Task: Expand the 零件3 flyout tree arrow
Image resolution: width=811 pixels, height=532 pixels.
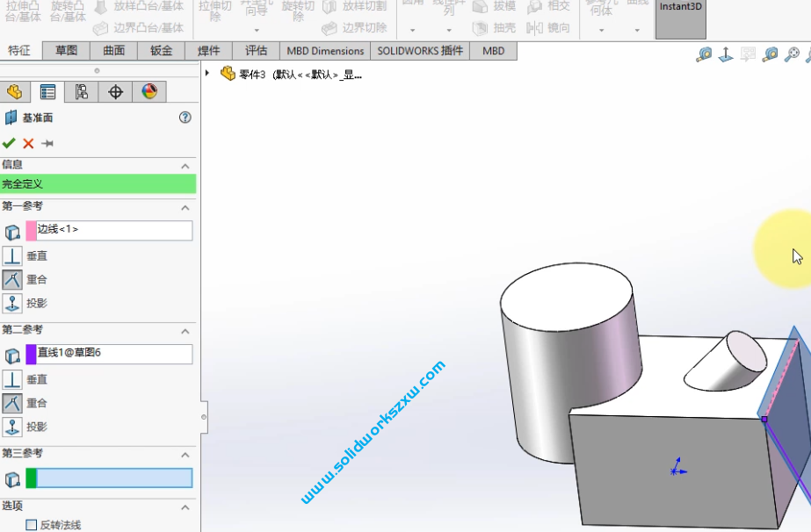Action: pyautogui.click(x=207, y=73)
